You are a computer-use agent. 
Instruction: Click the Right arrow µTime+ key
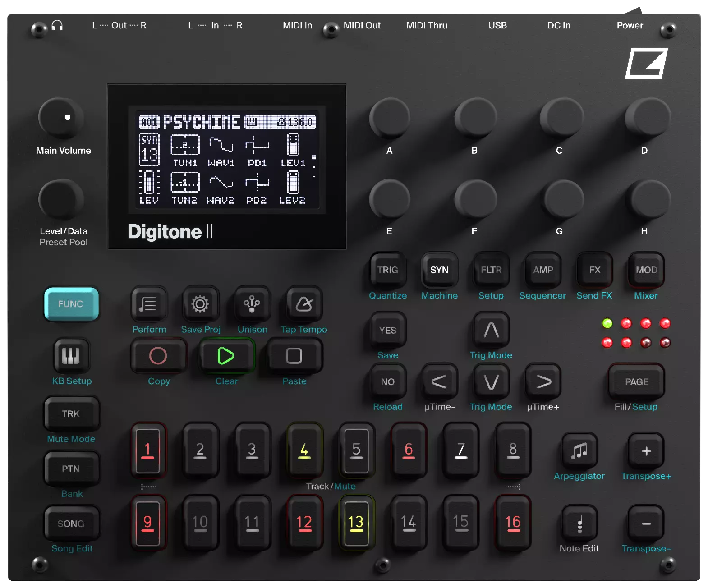543,381
